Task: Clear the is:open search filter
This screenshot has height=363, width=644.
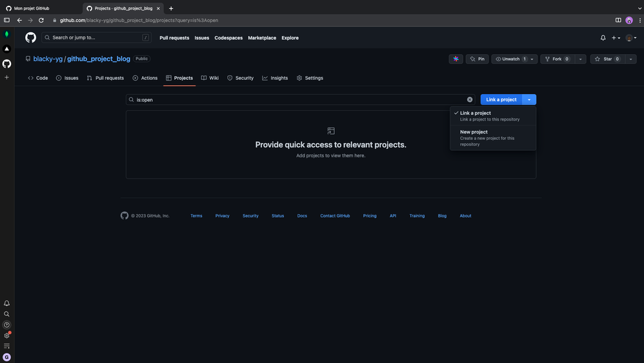Action: click(469, 100)
